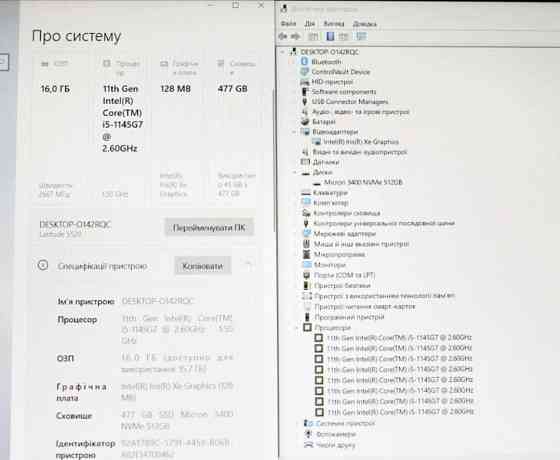This screenshot has height=460, width=560.
Task: Select Контролери універсальної послідовної шини item
Action: (x=384, y=223)
